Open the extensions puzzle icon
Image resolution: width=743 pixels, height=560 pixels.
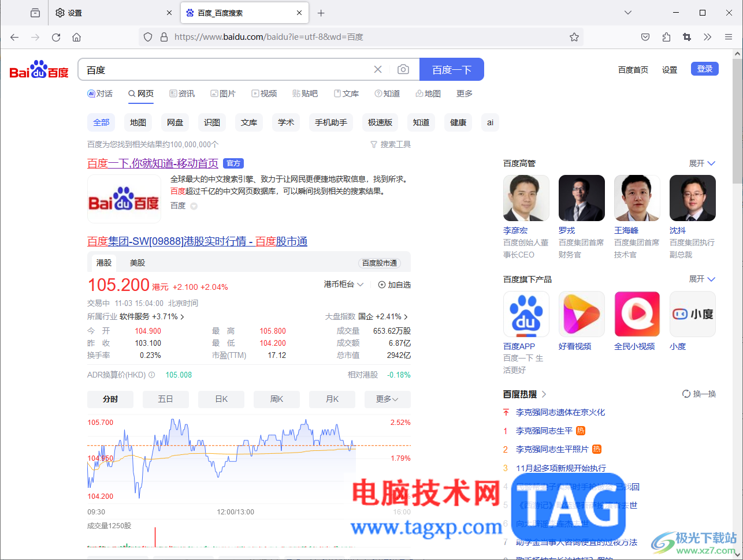pos(666,37)
